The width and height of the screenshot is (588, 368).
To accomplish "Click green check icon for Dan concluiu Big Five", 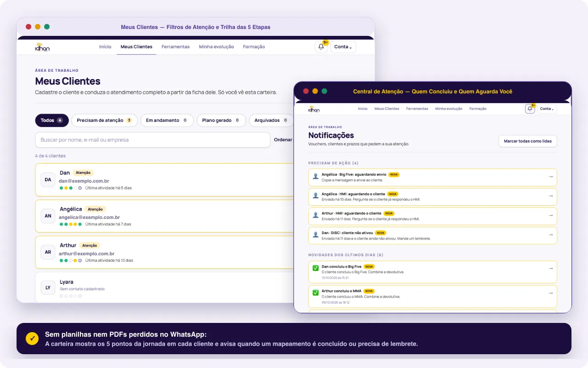I will [316, 268].
